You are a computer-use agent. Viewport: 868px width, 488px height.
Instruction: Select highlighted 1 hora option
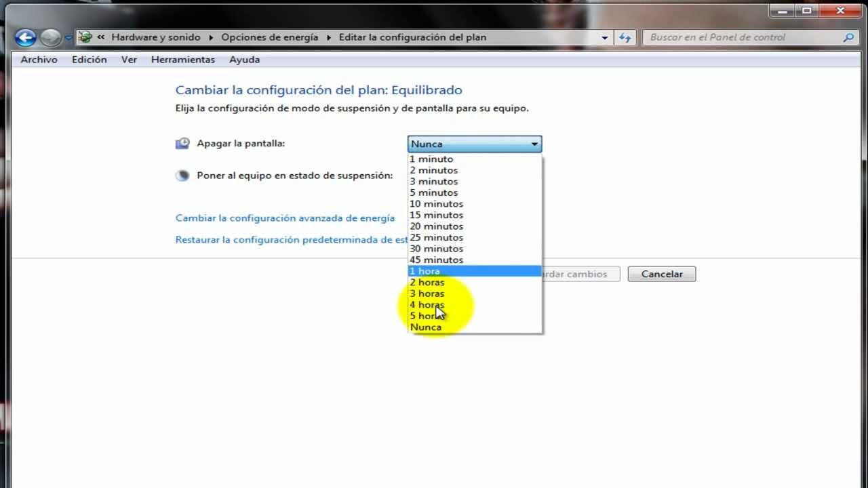[475, 271]
